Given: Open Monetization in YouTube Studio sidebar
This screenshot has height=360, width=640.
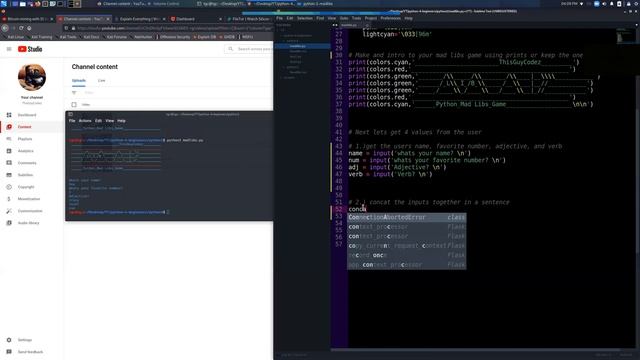Looking at the screenshot, I should coord(29,199).
